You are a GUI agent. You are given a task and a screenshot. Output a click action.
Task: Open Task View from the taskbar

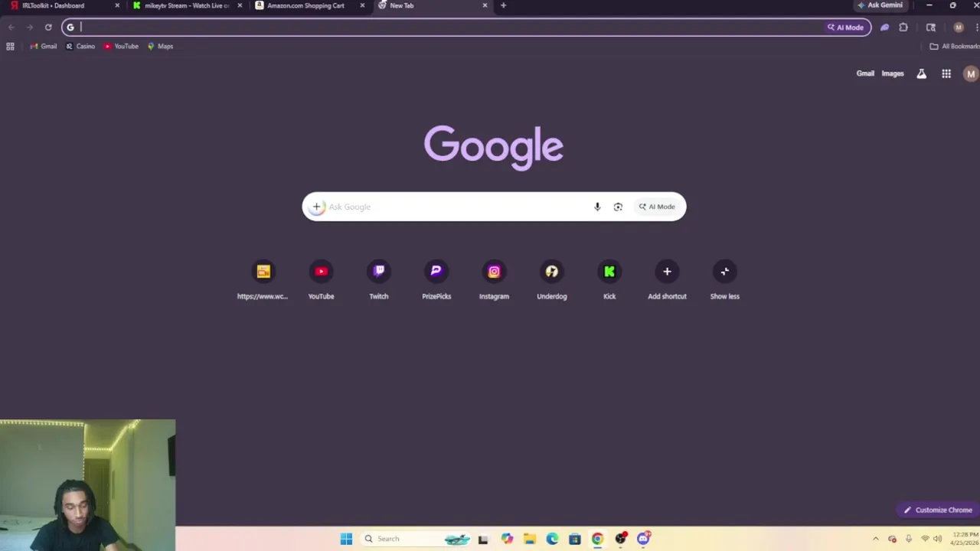coord(483,539)
